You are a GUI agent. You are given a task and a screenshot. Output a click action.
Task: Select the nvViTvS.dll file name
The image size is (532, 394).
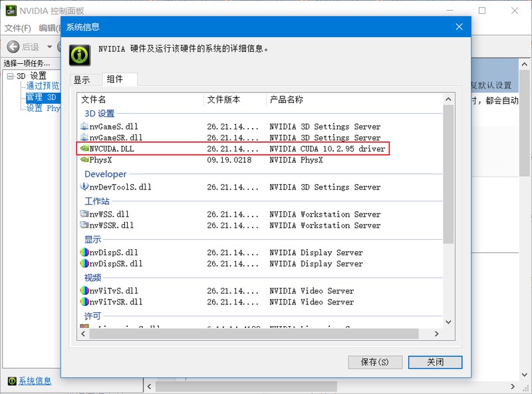[x=114, y=290]
